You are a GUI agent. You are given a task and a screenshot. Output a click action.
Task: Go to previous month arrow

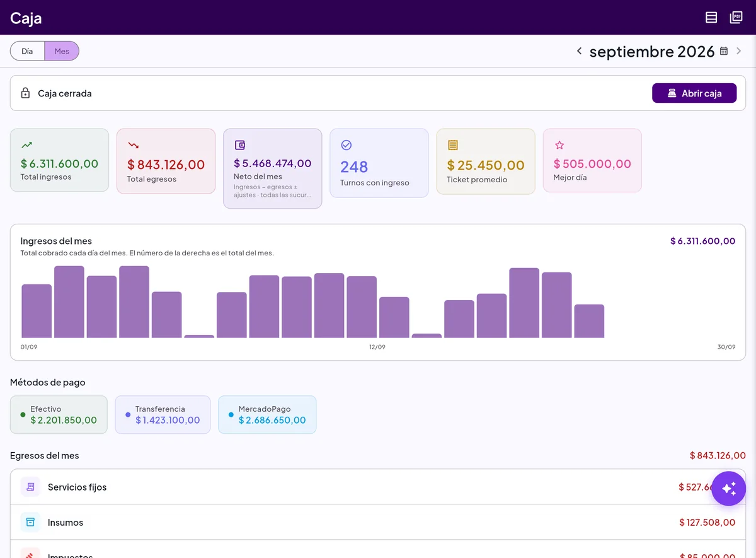coord(579,51)
